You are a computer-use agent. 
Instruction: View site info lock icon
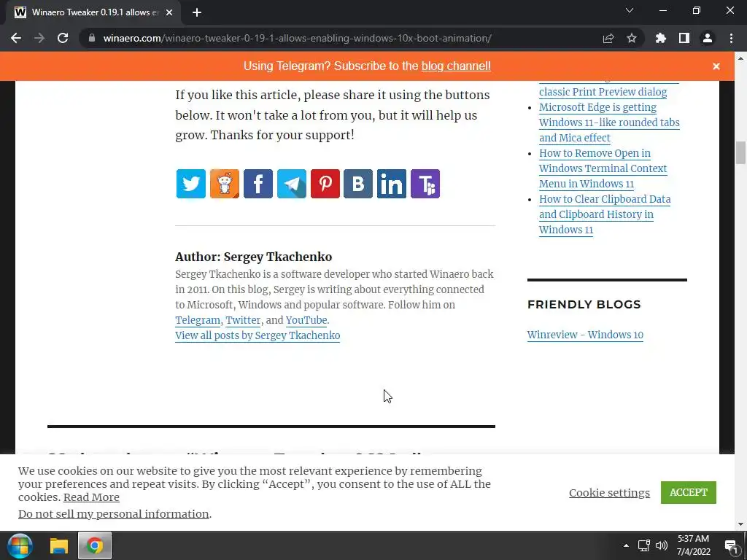[x=92, y=38]
